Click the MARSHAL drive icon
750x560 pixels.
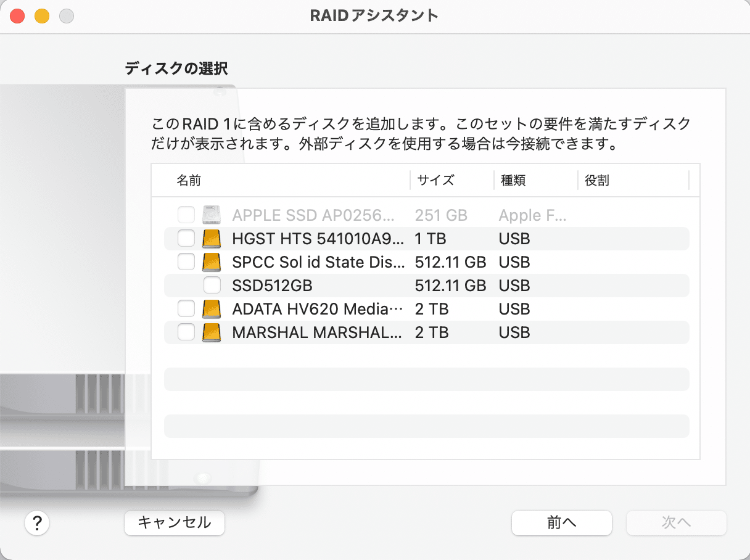pyautogui.click(x=211, y=332)
